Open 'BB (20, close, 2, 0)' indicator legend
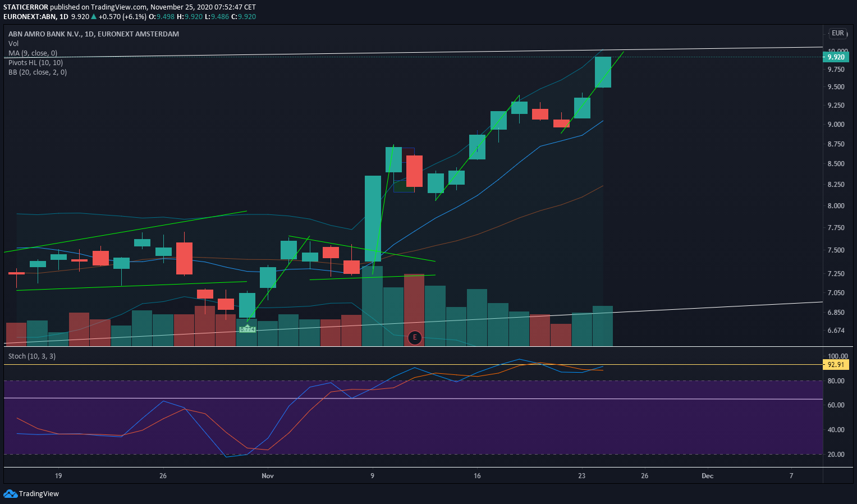Screen dimensions: 857x504 pyautogui.click(x=38, y=72)
